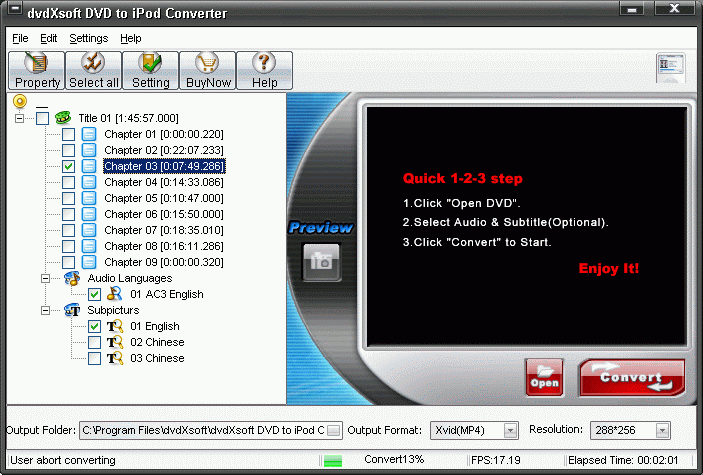Click the Title 01 film reel icon
703x475 pixels.
point(63,118)
